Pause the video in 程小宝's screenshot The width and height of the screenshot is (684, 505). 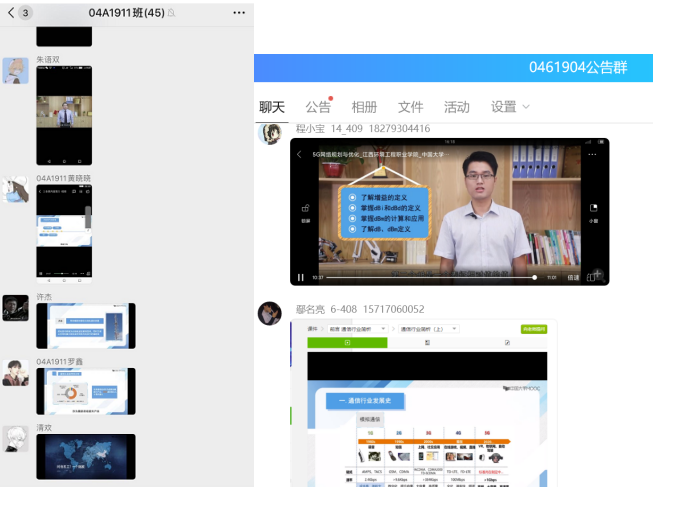(301, 277)
